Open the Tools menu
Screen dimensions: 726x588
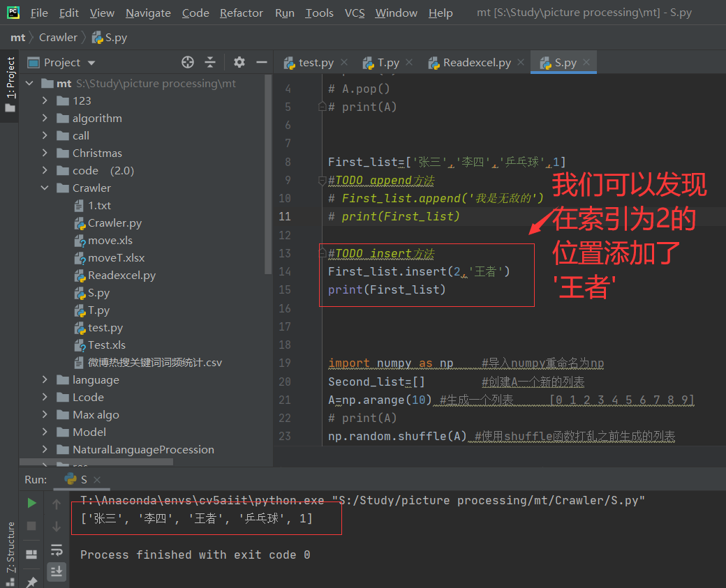320,13
